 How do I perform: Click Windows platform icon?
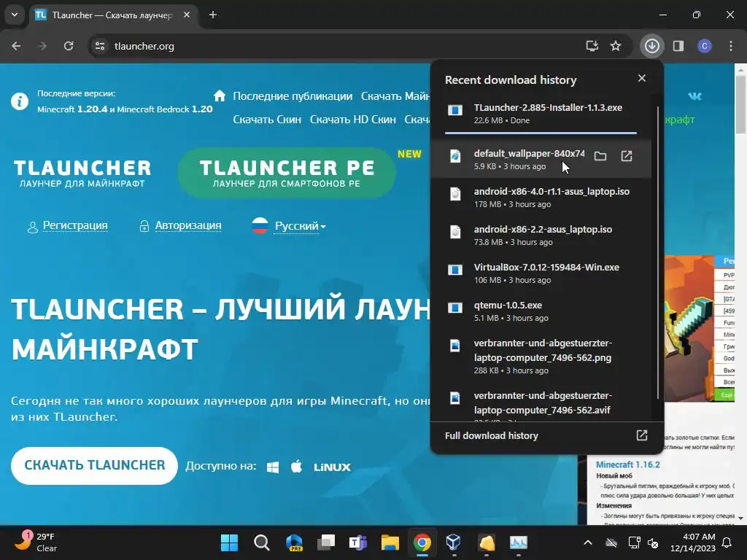[x=273, y=467]
